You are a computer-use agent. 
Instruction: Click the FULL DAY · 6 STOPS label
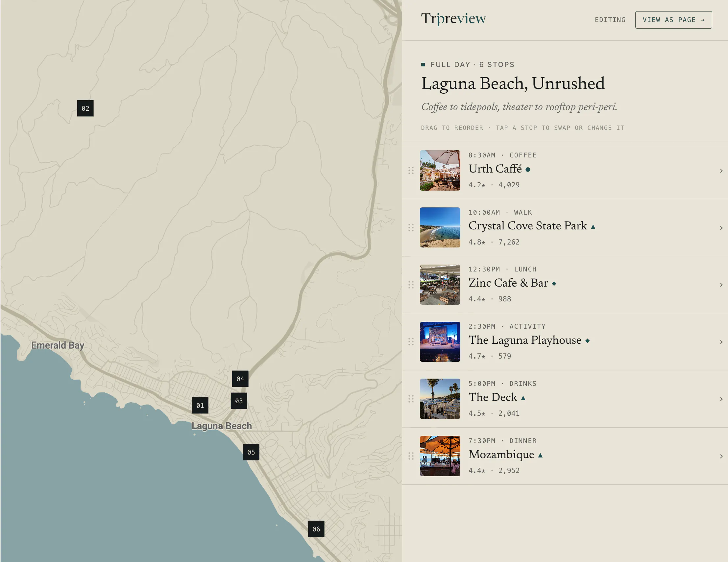tap(472, 65)
